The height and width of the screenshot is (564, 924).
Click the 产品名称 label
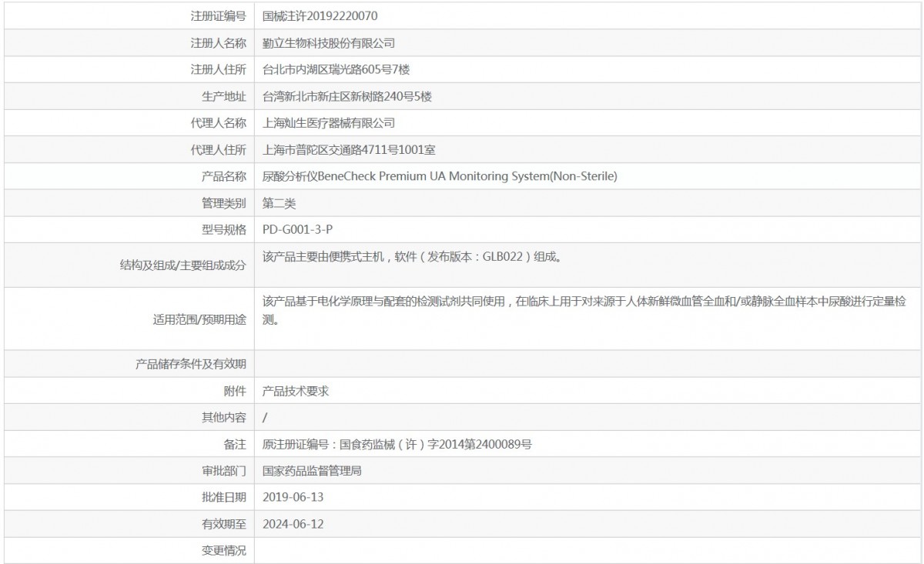(x=224, y=177)
